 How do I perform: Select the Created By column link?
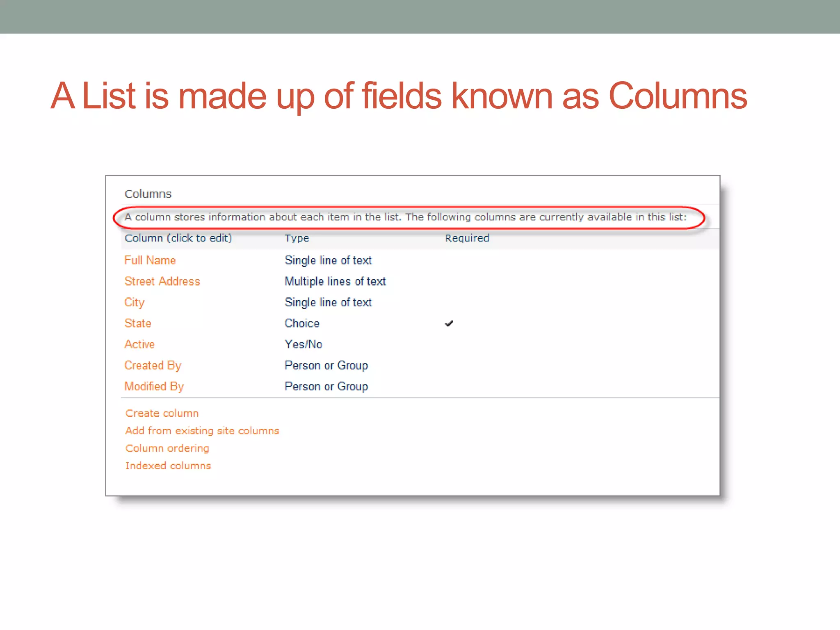click(153, 365)
